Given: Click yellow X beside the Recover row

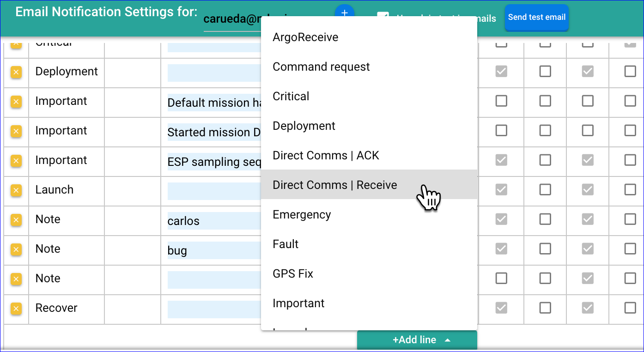Looking at the screenshot, I should (x=16, y=309).
